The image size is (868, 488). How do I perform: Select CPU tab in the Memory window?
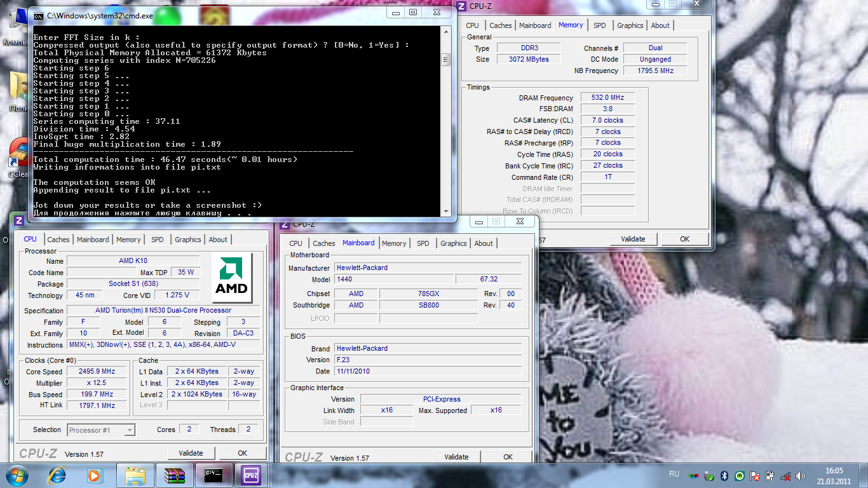pos(472,25)
